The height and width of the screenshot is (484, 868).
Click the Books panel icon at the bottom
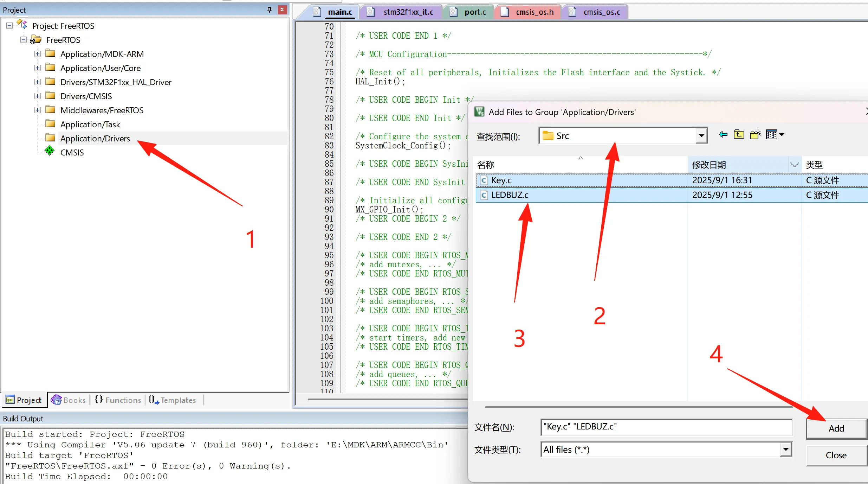(57, 400)
